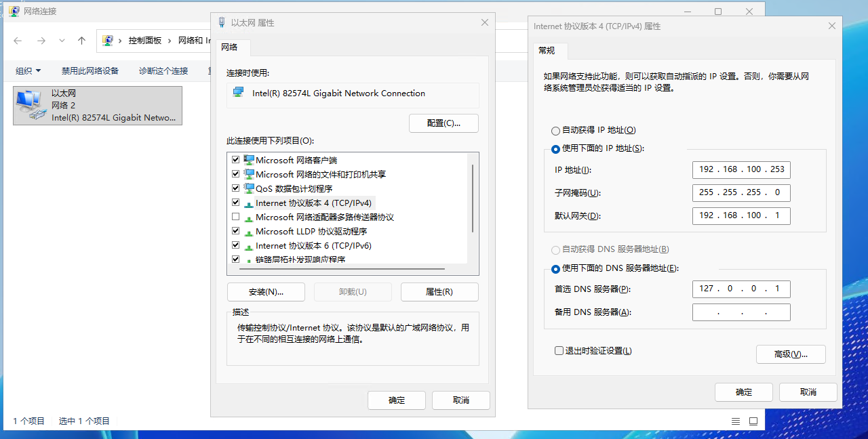
Task: Switch to details view icon in status bar
Action: tap(736, 421)
